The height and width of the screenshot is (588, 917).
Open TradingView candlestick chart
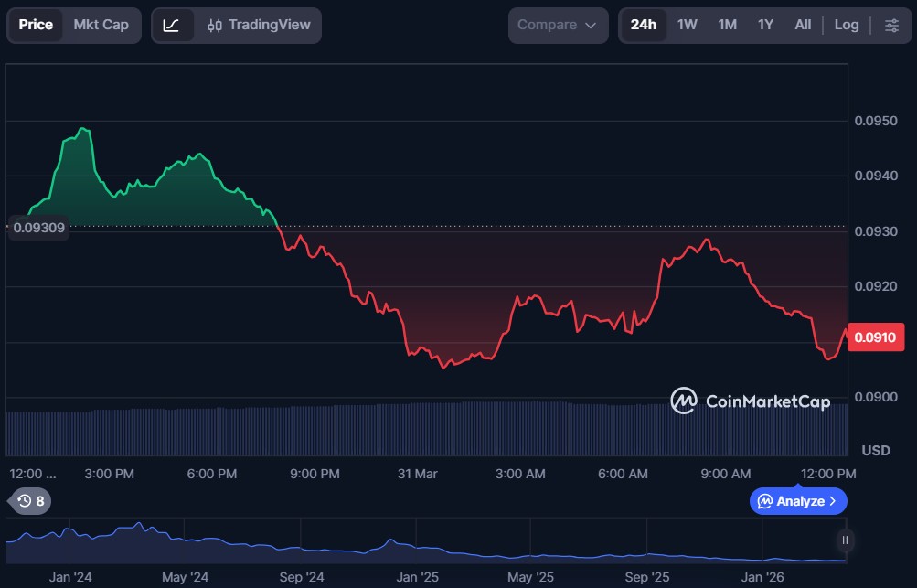click(259, 25)
